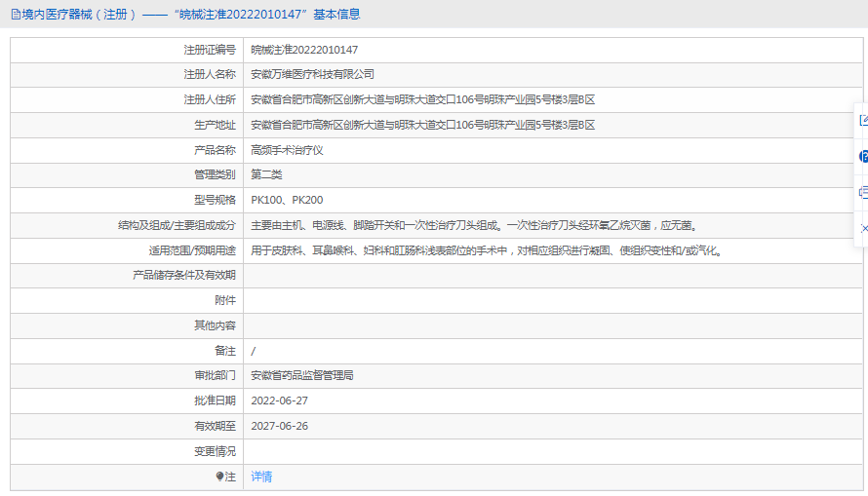Select expiry date 2027-06-26

coord(280,427)
